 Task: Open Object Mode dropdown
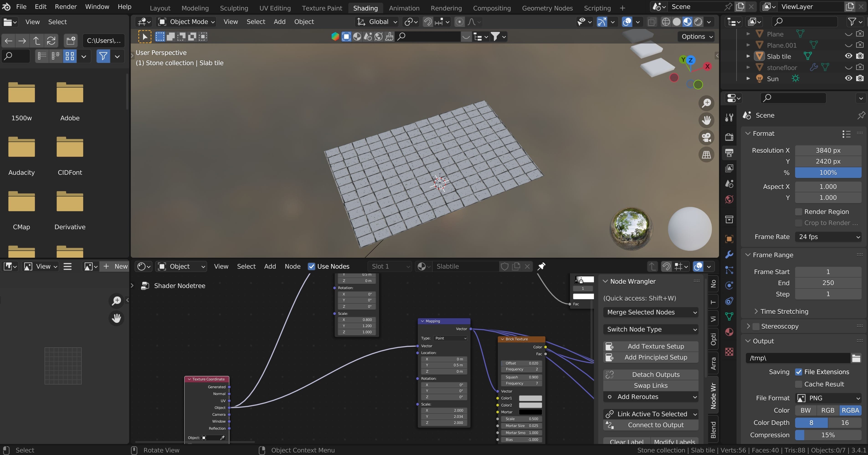[187, 22]
